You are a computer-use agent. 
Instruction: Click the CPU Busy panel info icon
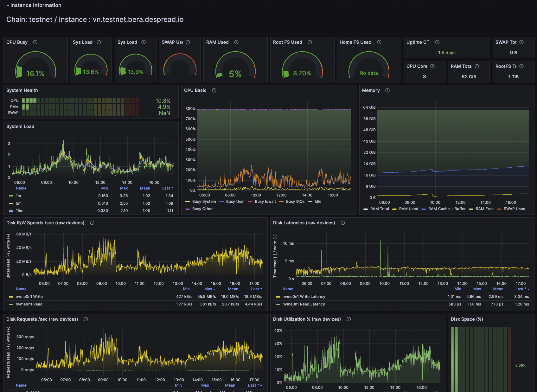tap(35, 42)
